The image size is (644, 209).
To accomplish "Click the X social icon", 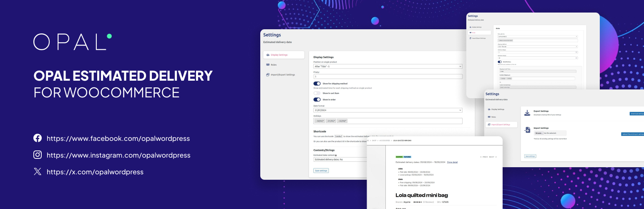I will coord(38,172).
